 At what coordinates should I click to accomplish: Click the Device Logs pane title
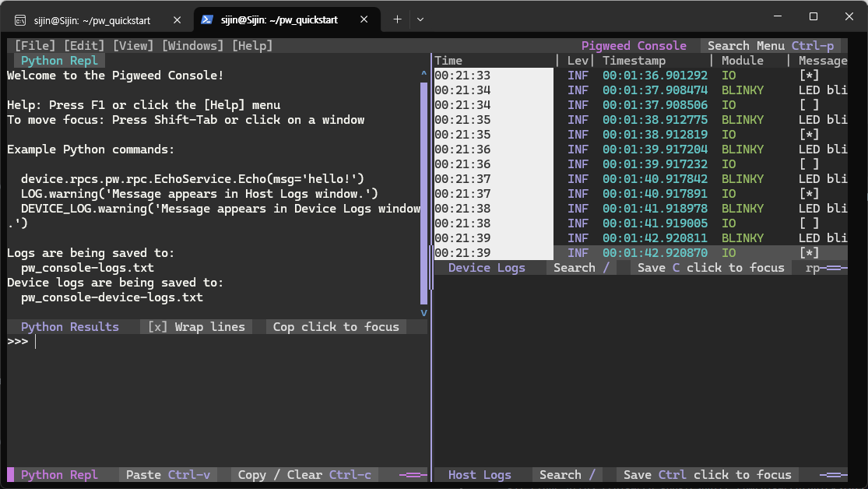pos(487,268)
